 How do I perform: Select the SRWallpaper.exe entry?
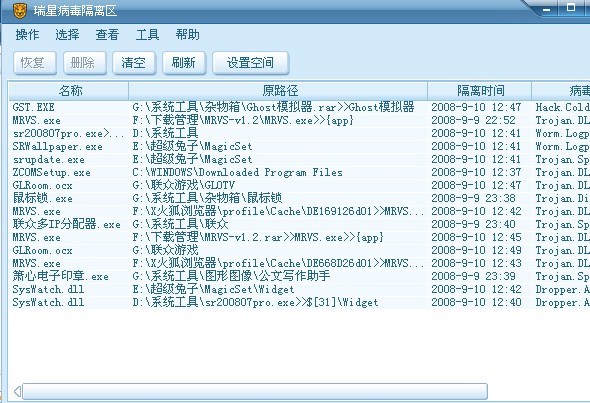tap(299, 146)
